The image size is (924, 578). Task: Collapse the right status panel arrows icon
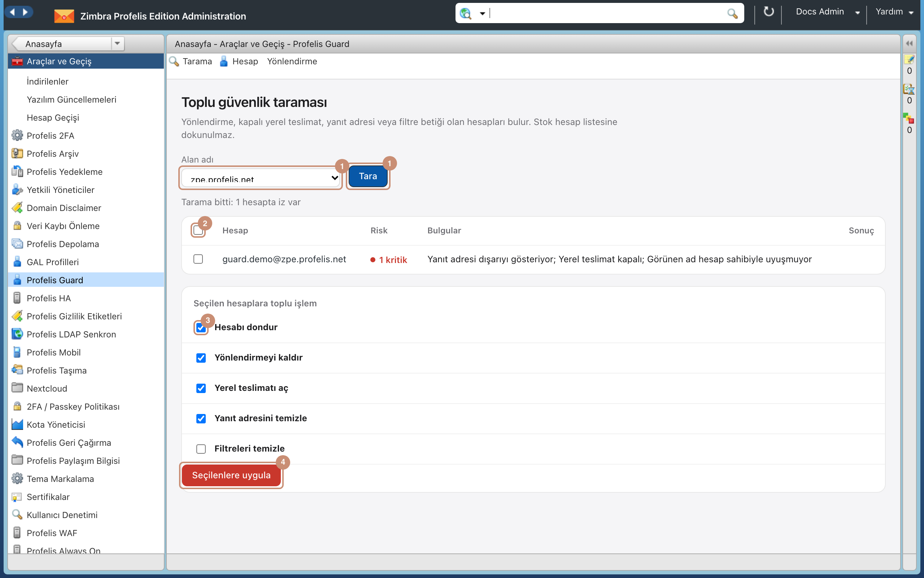point(909,44)
